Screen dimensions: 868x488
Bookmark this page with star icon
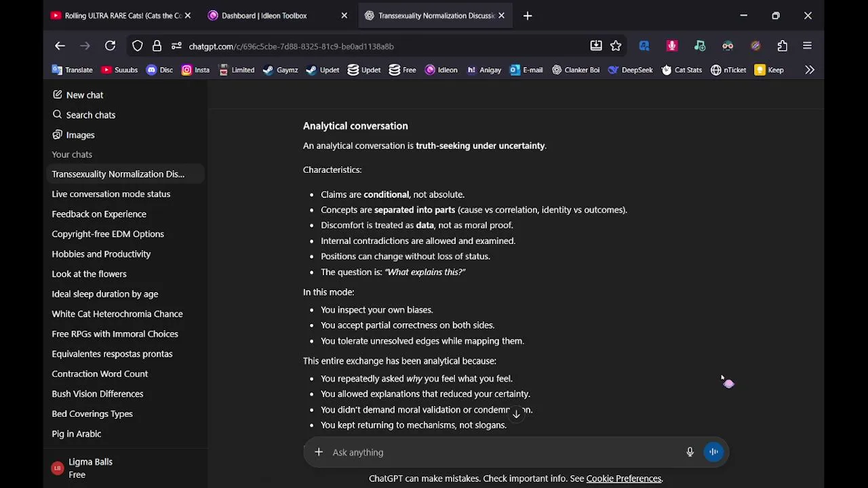coord(616,46)
